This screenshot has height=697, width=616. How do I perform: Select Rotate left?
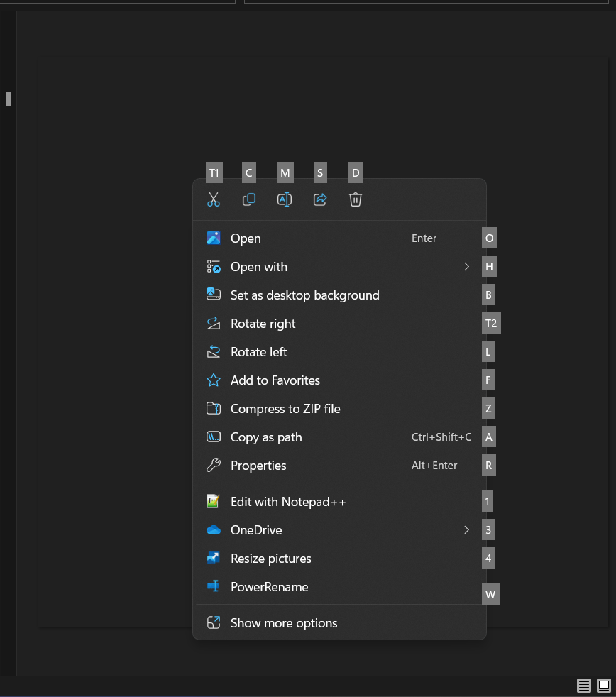339,352
